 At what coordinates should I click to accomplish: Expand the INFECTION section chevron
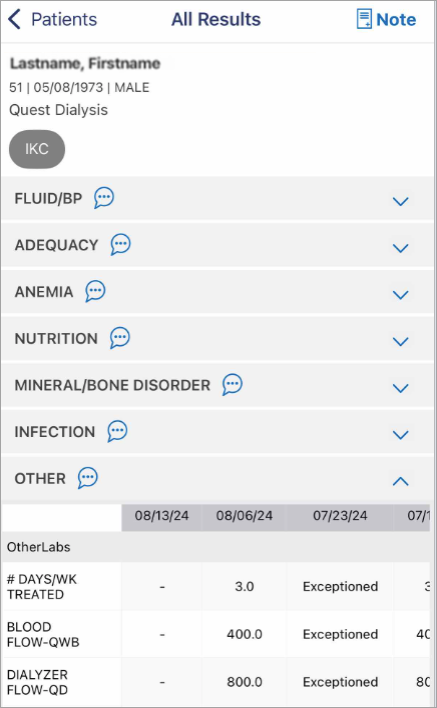point(400,434)
